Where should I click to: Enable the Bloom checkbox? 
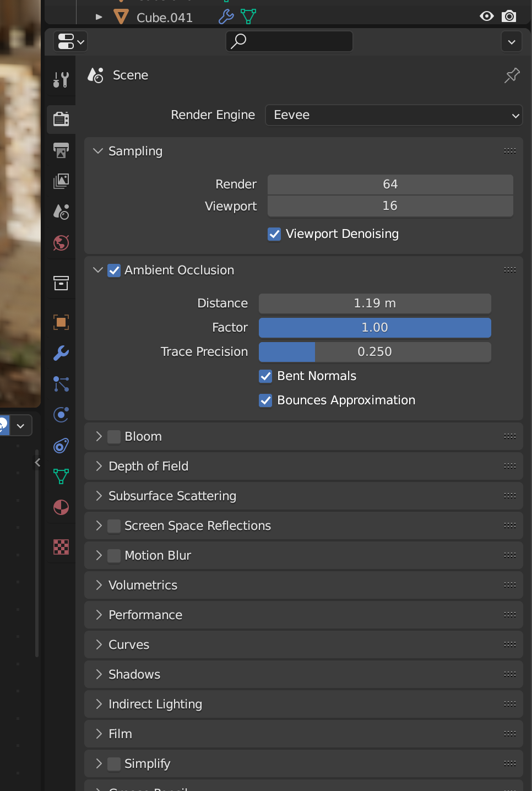pyautogui.click(x=114, y=437)
